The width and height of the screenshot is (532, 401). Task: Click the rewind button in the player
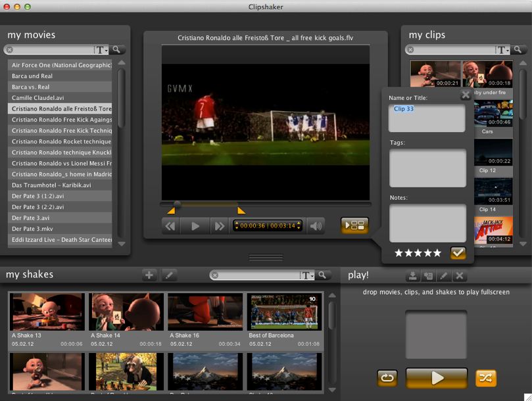click(171, 226)
